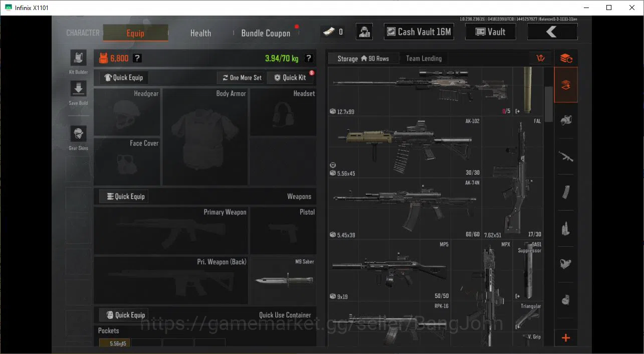Select the RPK-16 weapon in storage
The height and width of the screenshot is (354, 644).
389,324
